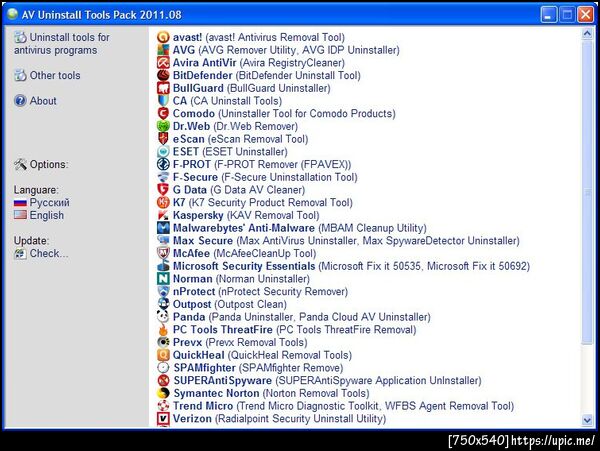Click the BullGuard red dog icon

click(x=163, y=88)
